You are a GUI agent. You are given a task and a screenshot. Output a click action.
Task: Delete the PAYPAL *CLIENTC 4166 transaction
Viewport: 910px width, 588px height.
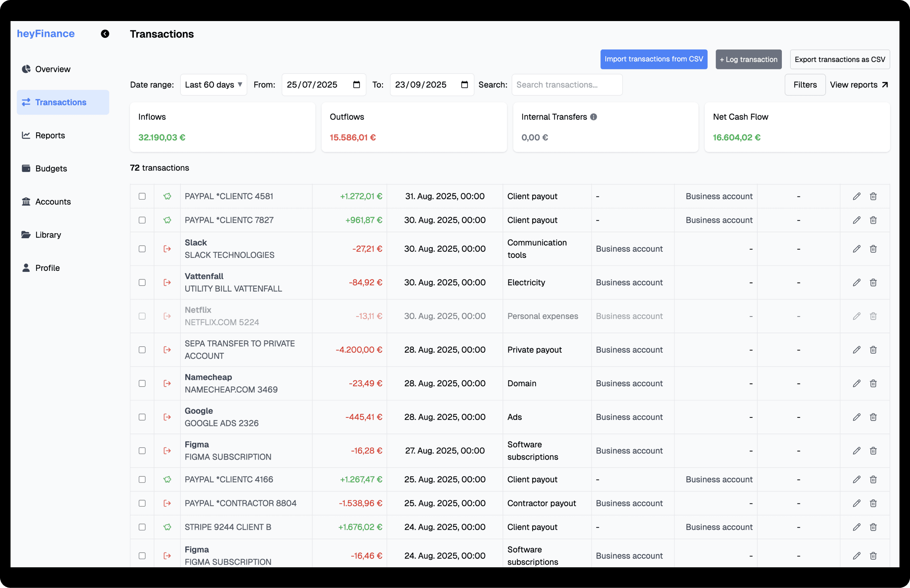pyautogui.click(x=873, y=480)
